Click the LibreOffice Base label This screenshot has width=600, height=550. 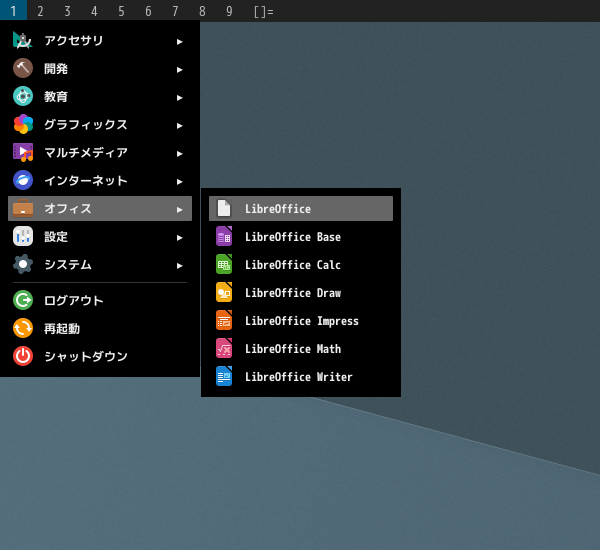click(293, 237)
